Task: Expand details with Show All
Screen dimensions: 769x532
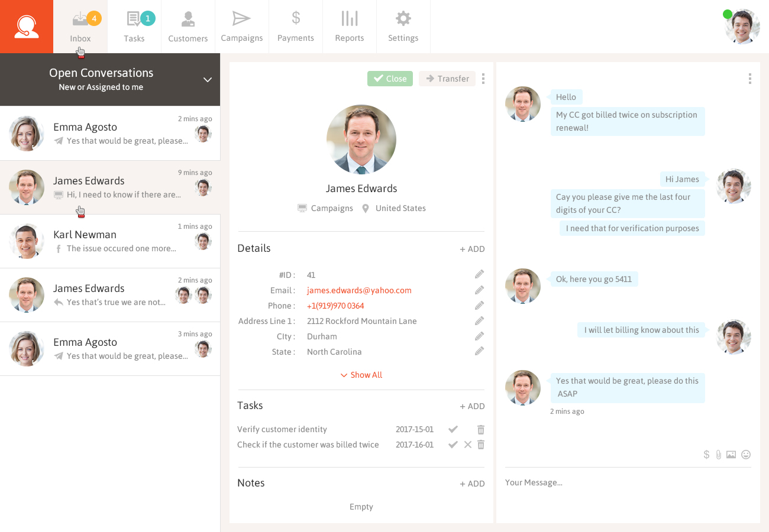Action: pyautogui.click(x=361, y=375)
